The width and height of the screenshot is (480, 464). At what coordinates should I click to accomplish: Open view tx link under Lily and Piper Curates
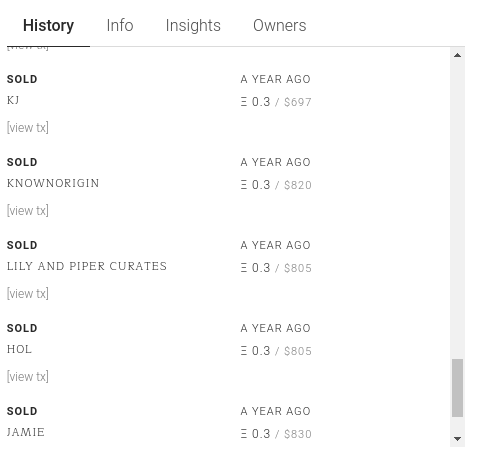click(x=28, y=294)
